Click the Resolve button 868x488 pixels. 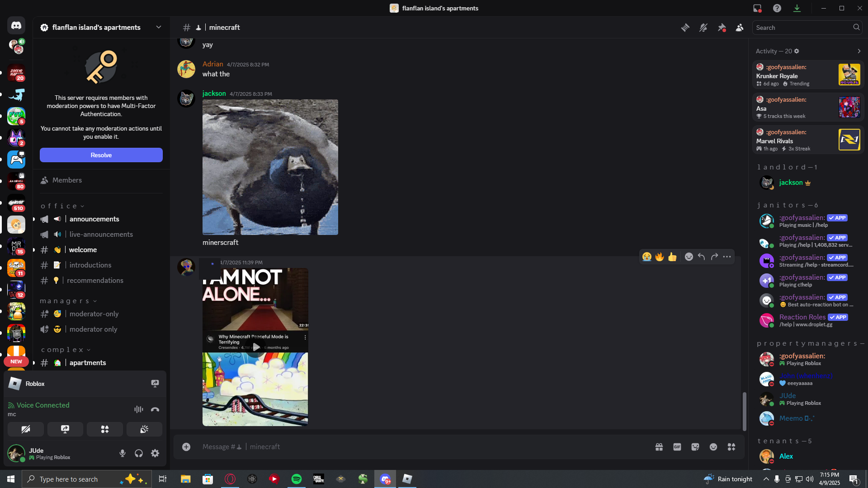101,155
